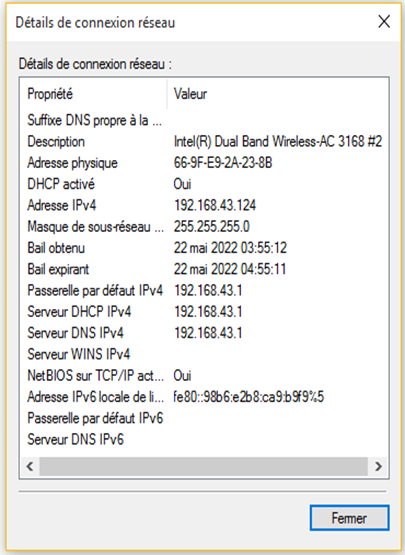Select the Bail expirant row

205,269
